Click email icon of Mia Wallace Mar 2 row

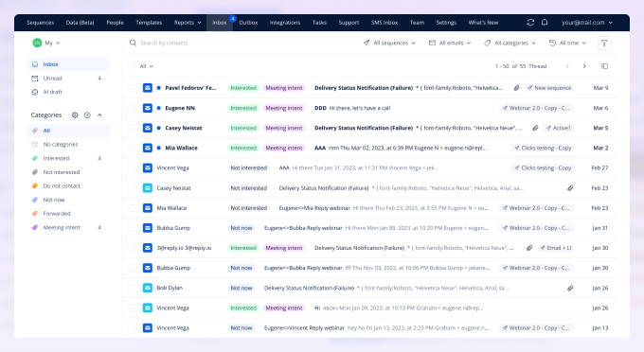pos(148,148)
